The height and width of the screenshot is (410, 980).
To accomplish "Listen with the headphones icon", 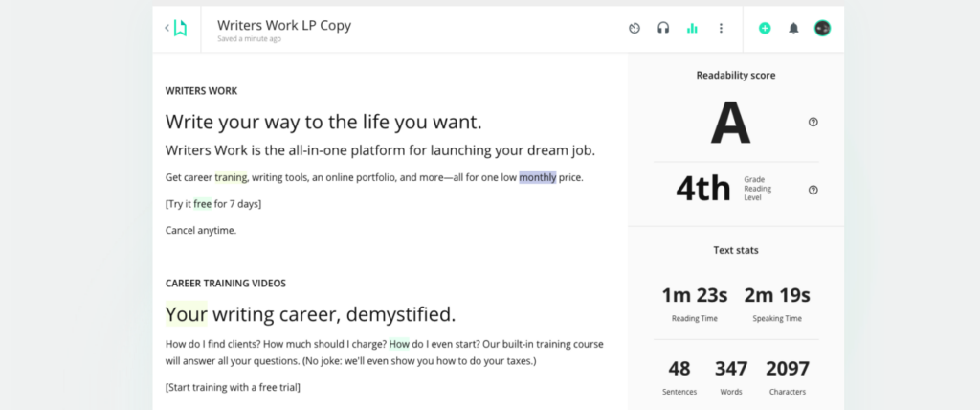I will point(663,28).
